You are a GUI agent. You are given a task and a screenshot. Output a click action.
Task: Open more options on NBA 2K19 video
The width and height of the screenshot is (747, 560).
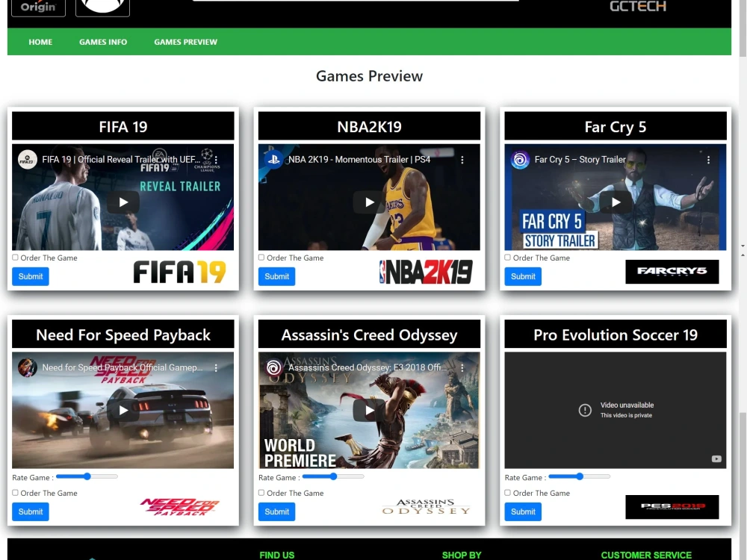(462, 160)
